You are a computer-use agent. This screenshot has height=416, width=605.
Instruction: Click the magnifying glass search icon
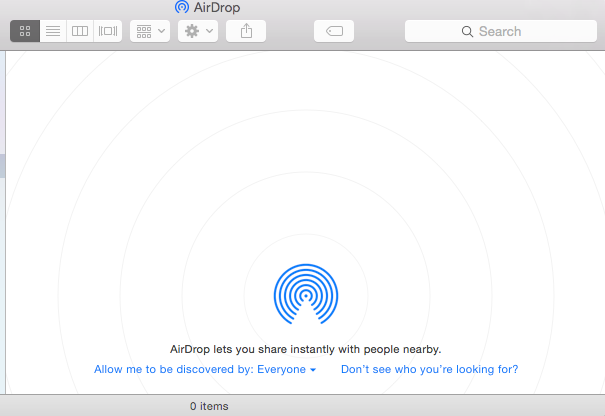467,31
